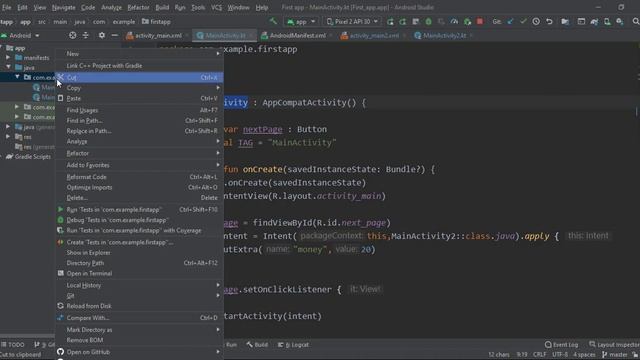This screenshot has width=640, height=360.
Task: Open Local History submenu
Action: [x=139, y=285]
